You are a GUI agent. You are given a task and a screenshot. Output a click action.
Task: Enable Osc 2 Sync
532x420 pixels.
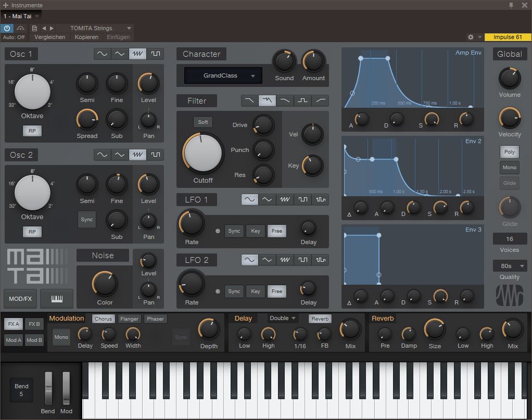tap(87, 220)
